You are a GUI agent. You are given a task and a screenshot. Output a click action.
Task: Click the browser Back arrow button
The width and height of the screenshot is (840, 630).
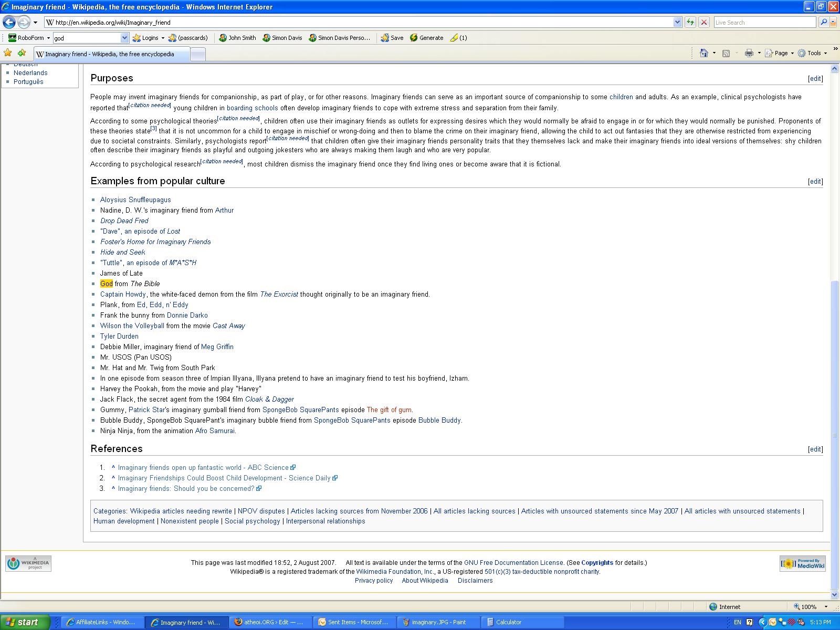[9, 22]
